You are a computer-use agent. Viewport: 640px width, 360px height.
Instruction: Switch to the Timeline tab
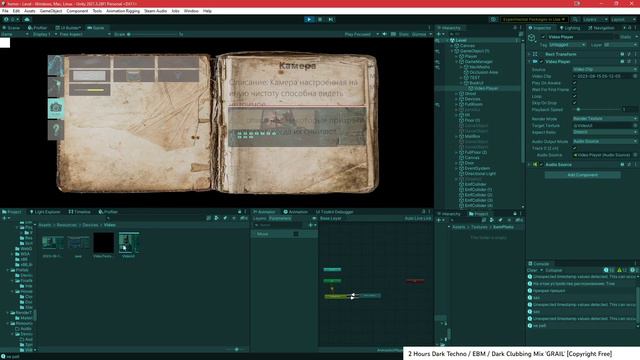[80, 212]
